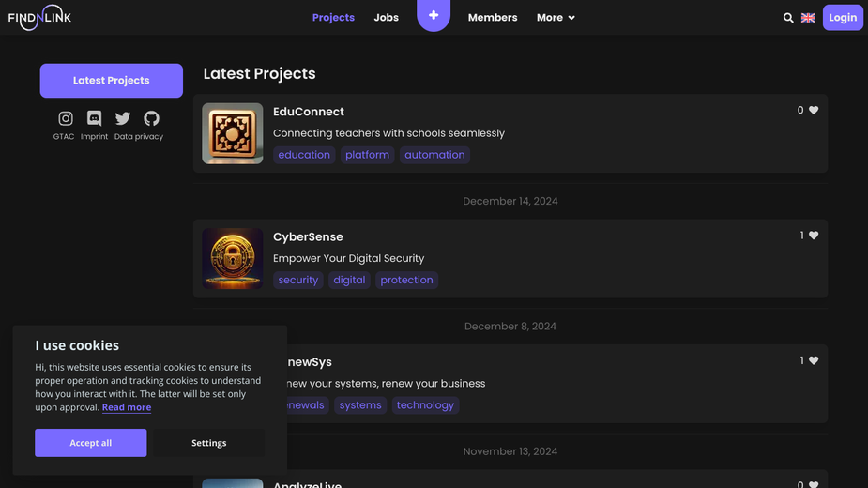Follow the Read more cookie link
The height and width of the screenshot is (488, 868).
point(127,407)
